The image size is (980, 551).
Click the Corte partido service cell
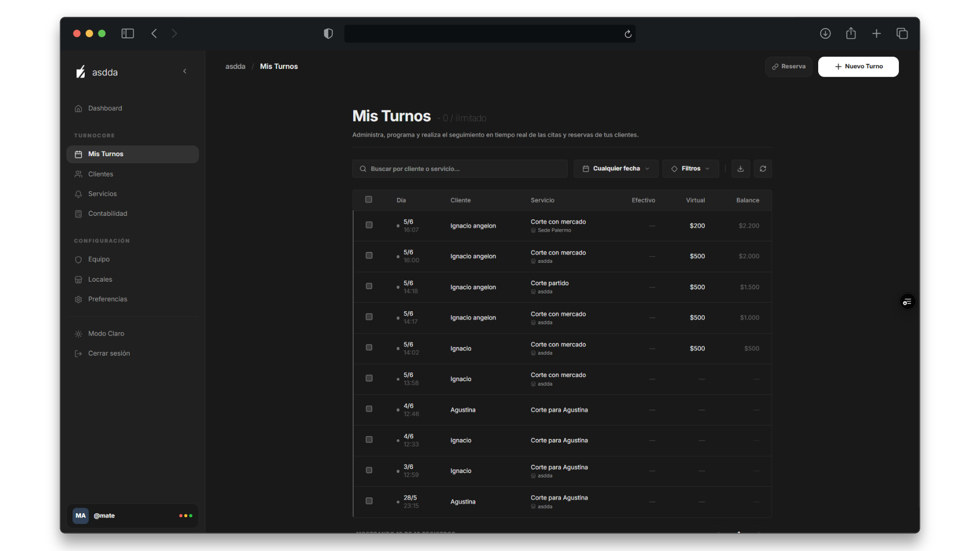[x=550, y=283]
